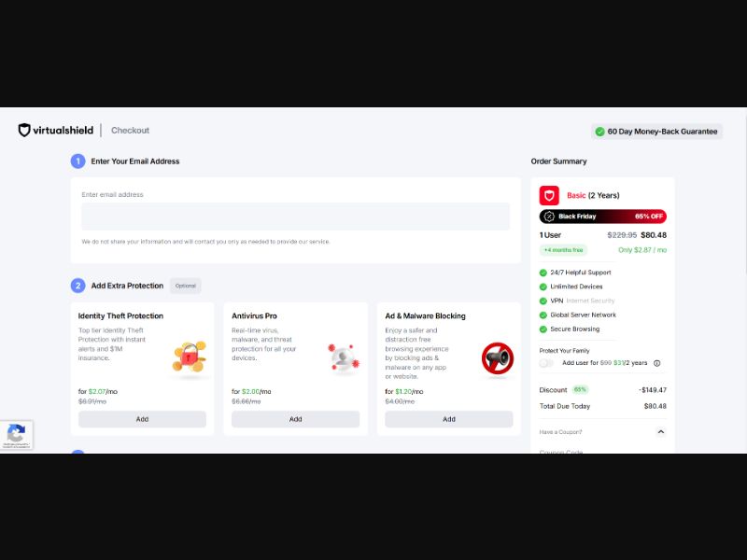Collapse the Have a Coupon section

[660, 431]
